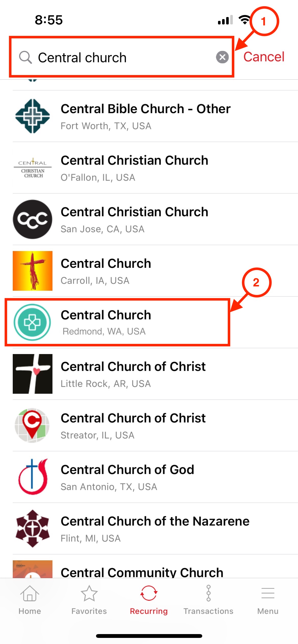Tap the maroon Nazarene church logo
Screen dimensions: 298x644
tap(33, 529)
